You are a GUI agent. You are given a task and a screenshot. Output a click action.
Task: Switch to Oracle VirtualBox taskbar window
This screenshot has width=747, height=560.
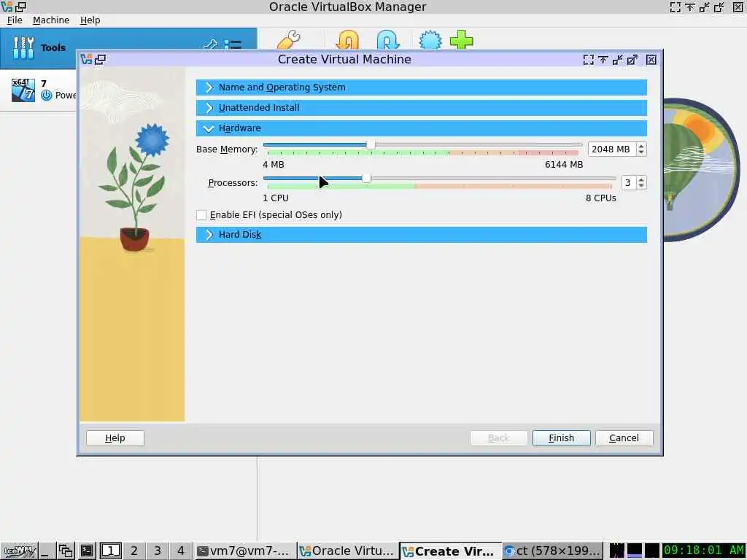tap(348, 551)
